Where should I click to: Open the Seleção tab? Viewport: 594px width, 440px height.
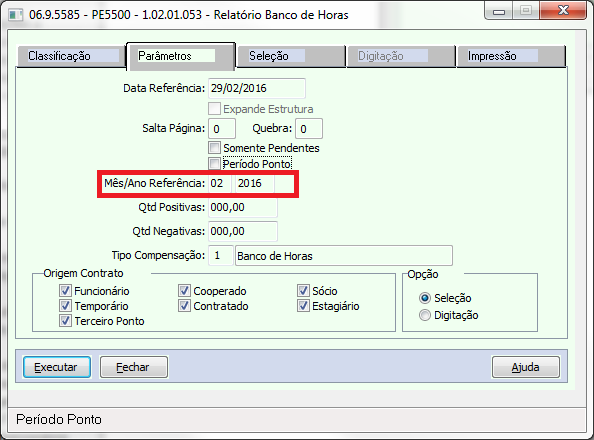tap(291, 56)
